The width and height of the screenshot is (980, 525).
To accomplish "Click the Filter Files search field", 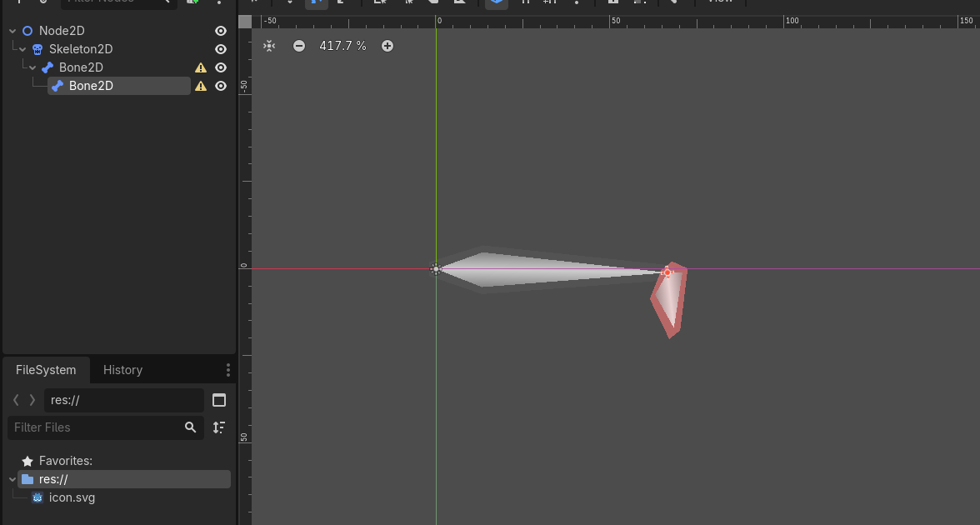I will [96, 427].
